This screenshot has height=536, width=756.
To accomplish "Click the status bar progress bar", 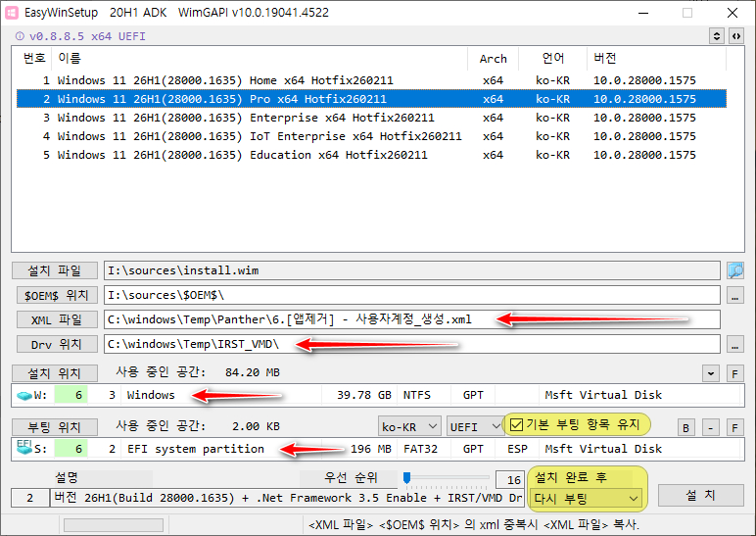I will 114,525.
